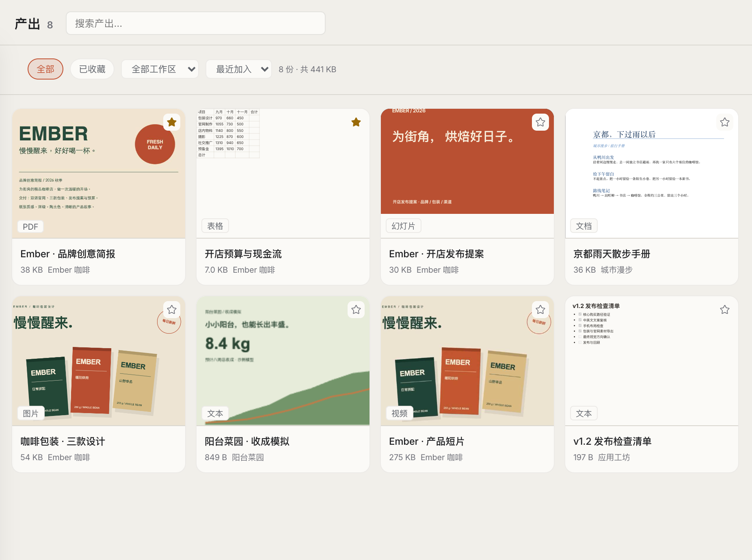
Task: Click the 8 份 · 共 441 KB summary
Action: (307, 69)
